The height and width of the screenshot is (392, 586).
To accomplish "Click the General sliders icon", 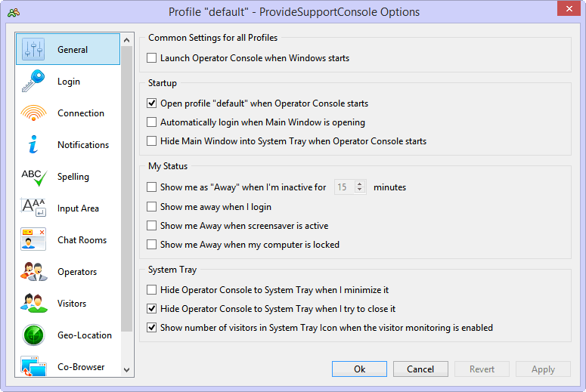I will [33, 50].
